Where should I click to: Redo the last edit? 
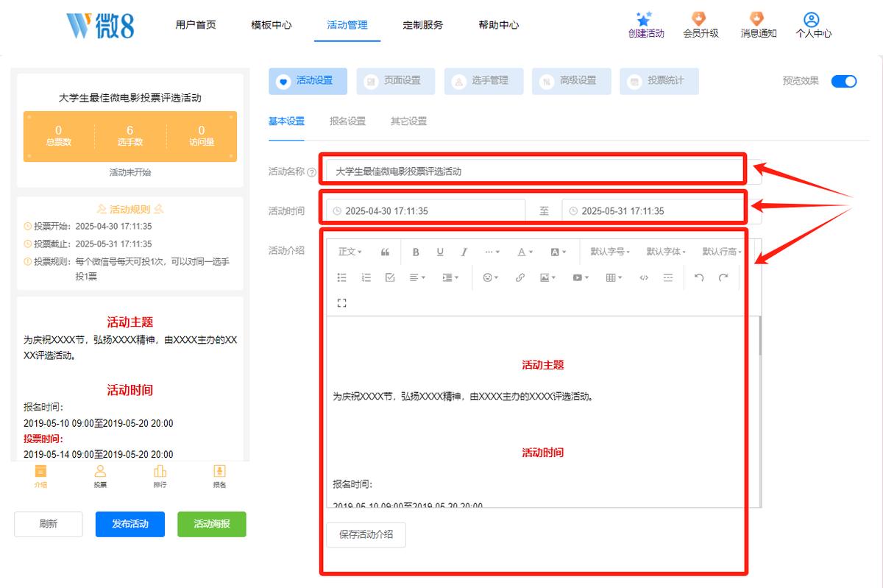click(x=723, y=277)
